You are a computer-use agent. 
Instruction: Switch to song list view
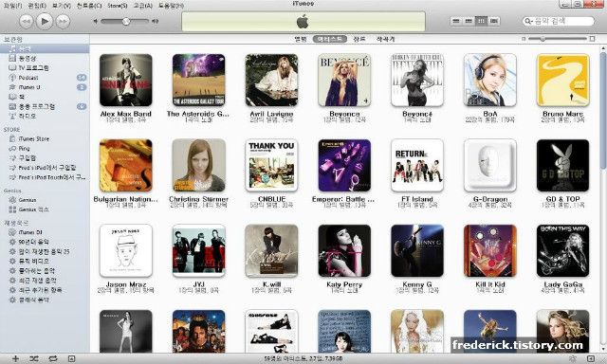coord(456,21)
